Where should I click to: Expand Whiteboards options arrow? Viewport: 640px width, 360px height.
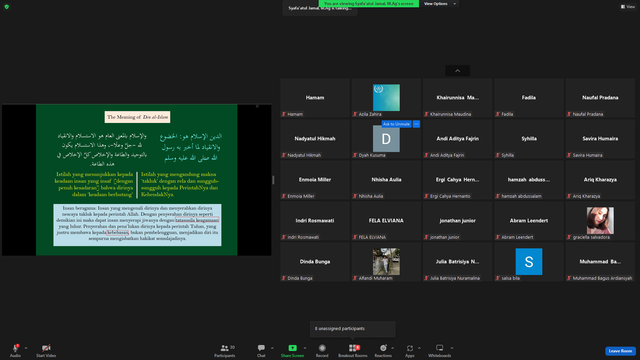coord(452,348)
